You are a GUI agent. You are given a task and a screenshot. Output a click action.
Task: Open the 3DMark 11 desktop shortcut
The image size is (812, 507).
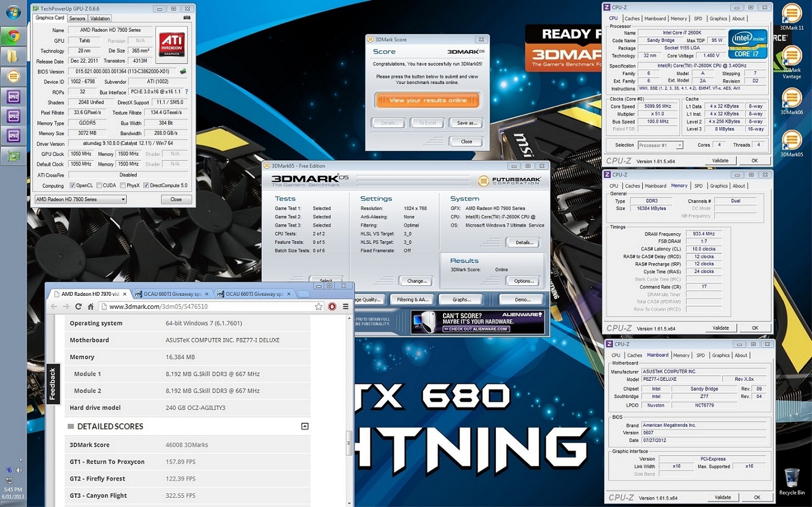(x=792, y=18)
